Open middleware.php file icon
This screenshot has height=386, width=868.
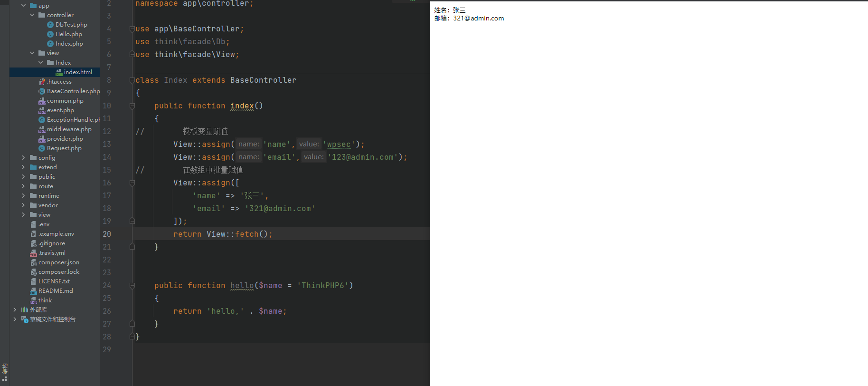coord(42,129)
